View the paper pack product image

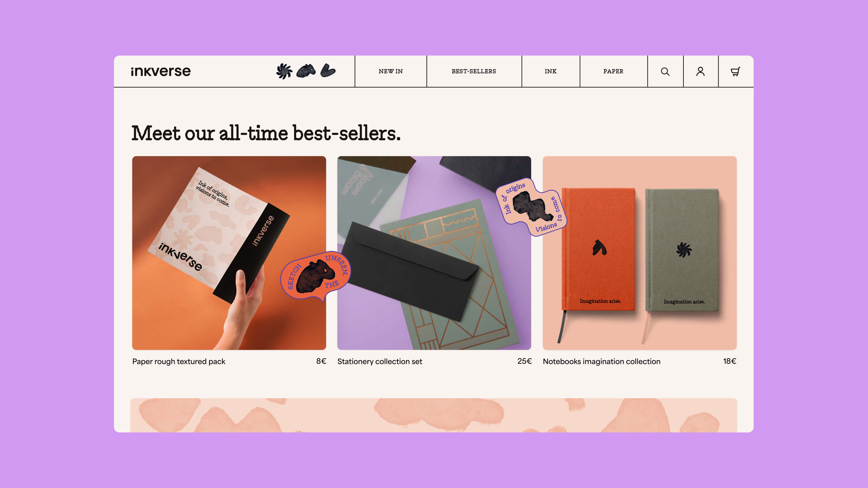[x=229, y=253]
